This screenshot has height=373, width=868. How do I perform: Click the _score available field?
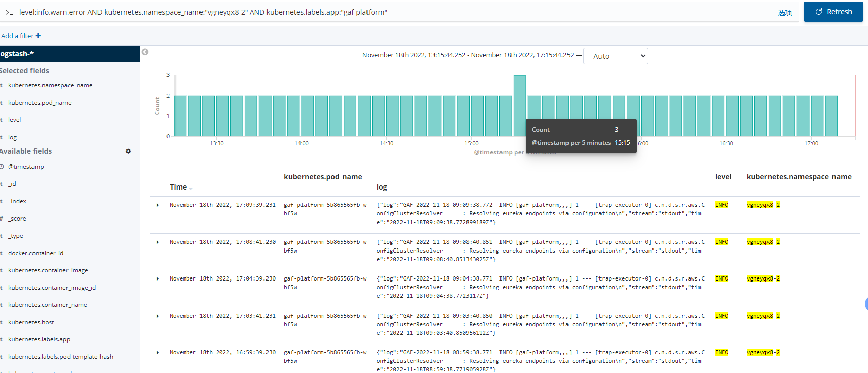(17, 219)
